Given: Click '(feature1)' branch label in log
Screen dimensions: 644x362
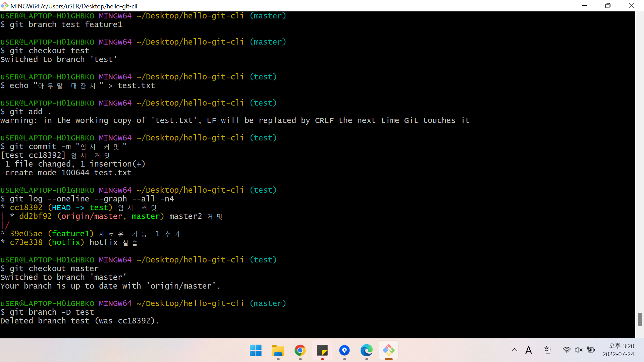Looking at the screenshot, I should (71, 234).
